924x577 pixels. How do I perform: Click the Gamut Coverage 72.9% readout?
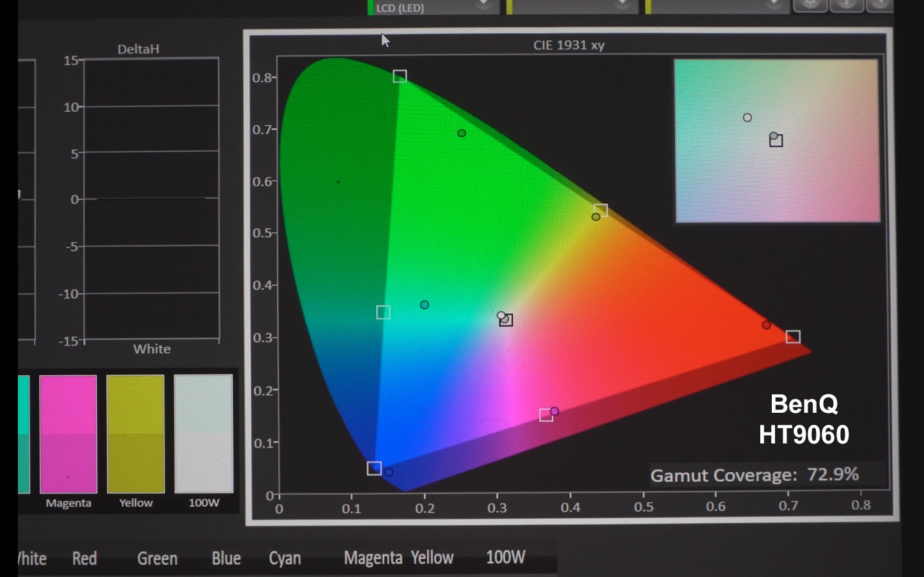(x=755, y=475)
